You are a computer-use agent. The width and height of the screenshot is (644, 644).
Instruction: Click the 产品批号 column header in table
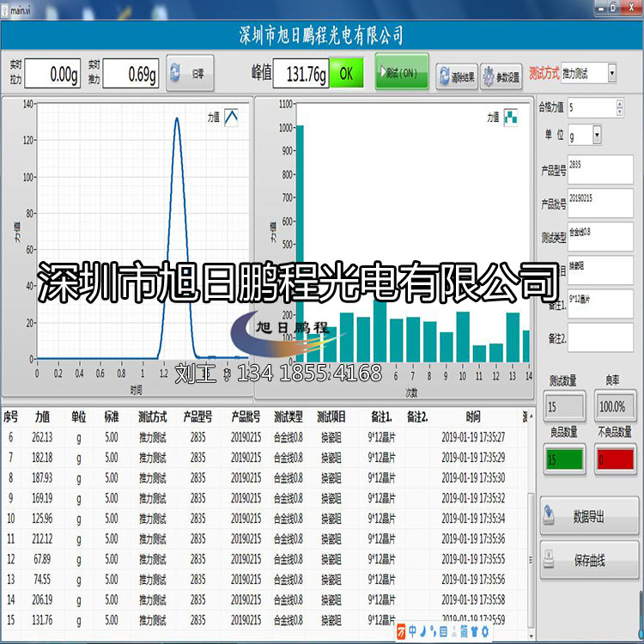click(246, 416)
